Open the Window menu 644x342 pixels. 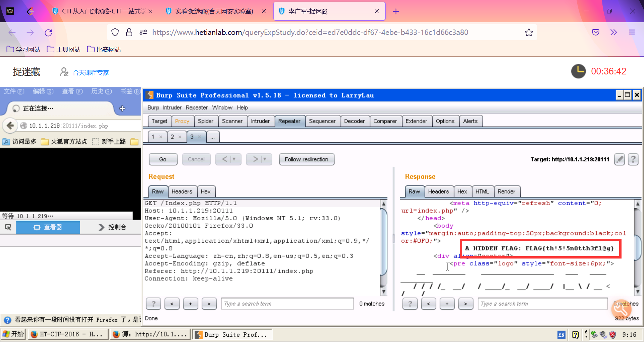click(222, 108)
